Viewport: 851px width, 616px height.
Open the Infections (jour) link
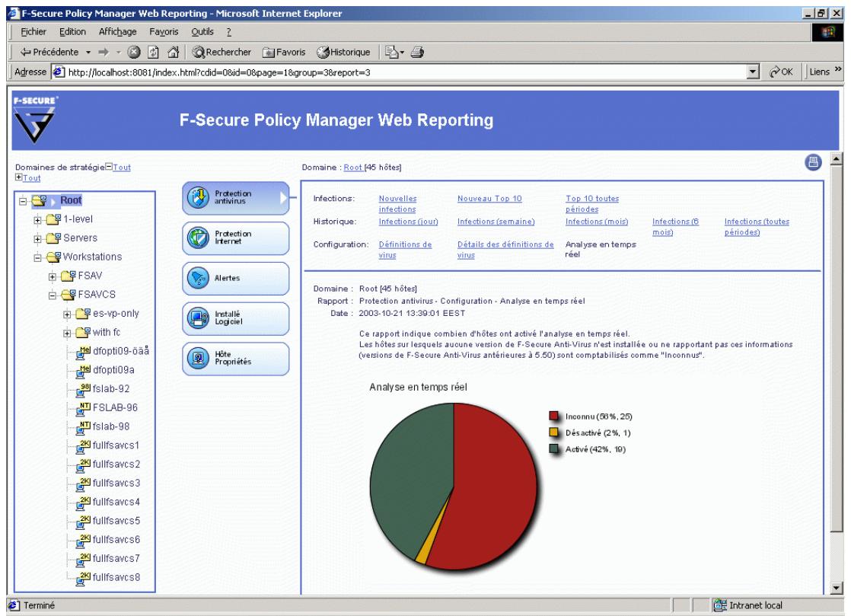click(x=408, y=222)
